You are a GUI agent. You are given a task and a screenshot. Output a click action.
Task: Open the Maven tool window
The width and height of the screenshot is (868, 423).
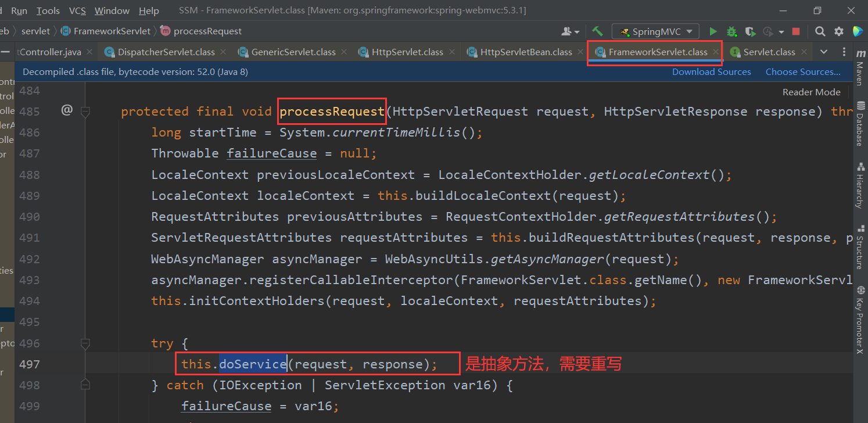pos(860,67)
